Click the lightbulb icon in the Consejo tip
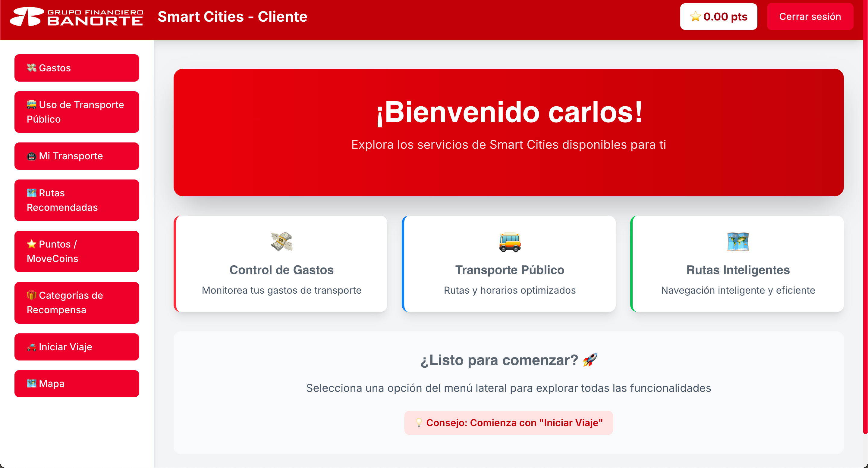Viewport: 868px width, 468px height. pos(419,423)
